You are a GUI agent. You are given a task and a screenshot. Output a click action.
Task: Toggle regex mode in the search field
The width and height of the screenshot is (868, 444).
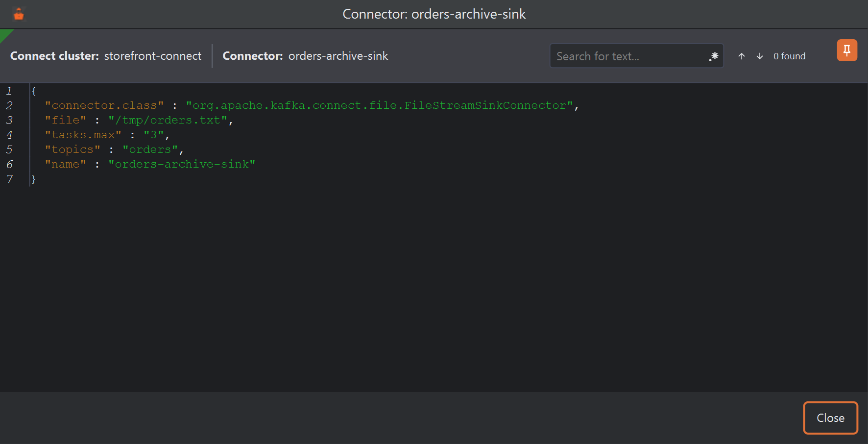click(x=714, y=56)
